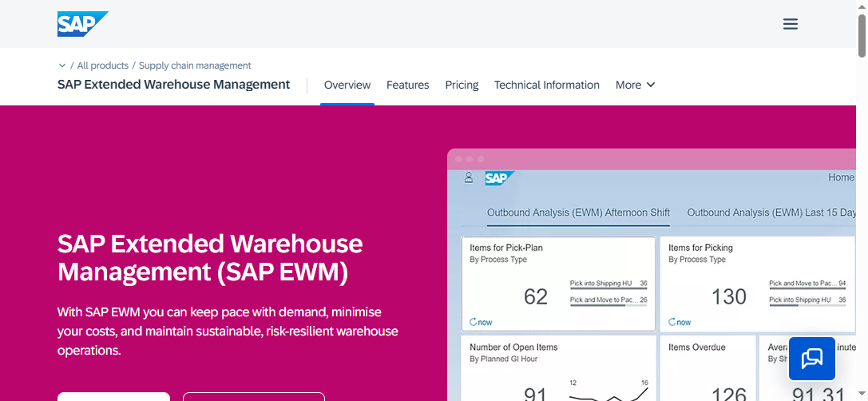The image size is (868, 401).
Task: Open the chat support widget
Action: [811, 359]
